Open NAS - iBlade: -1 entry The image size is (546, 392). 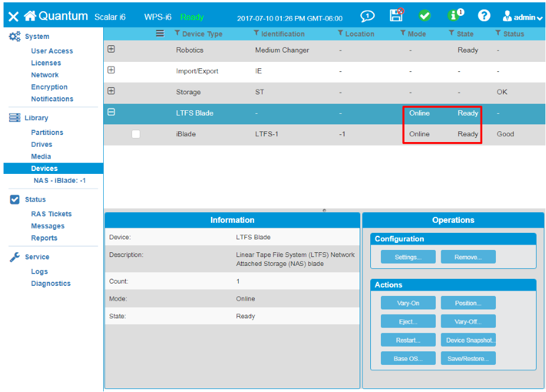pyautogui.click(x=60, y=180)
